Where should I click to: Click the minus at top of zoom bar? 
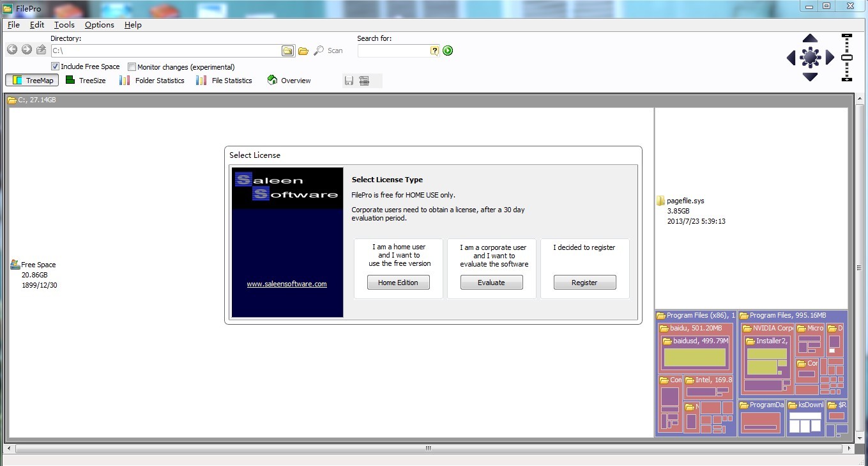[847, 36]
